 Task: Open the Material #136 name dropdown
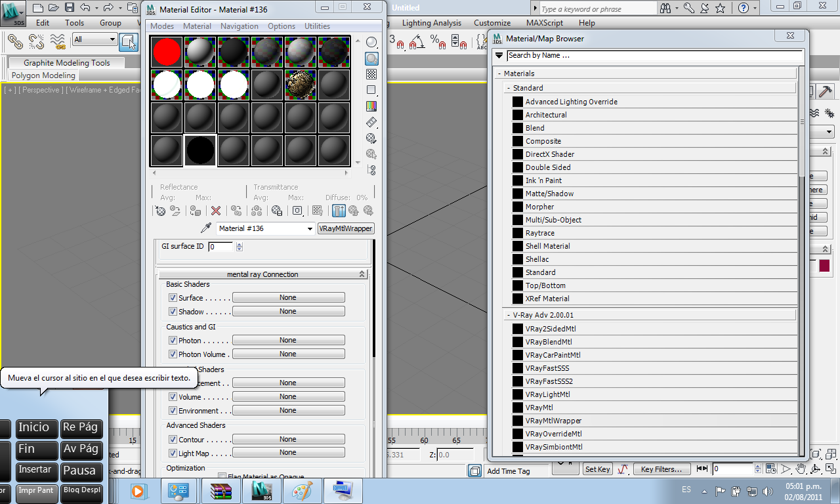point(310,229)
